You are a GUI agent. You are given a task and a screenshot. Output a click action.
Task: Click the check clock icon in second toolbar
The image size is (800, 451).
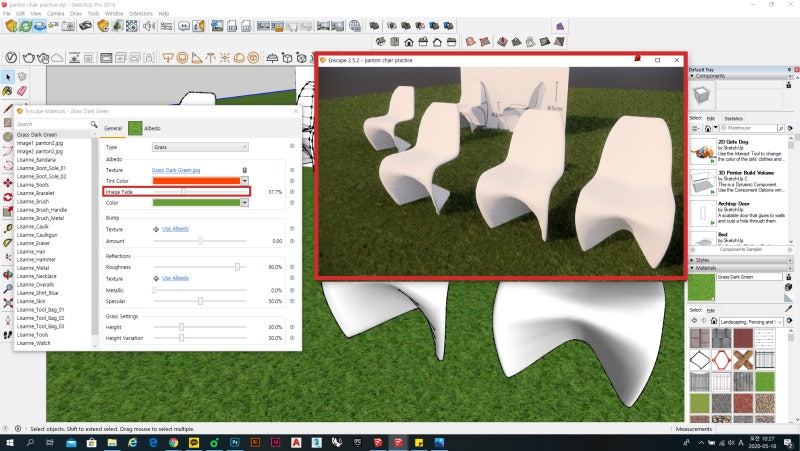coord(11,58)
